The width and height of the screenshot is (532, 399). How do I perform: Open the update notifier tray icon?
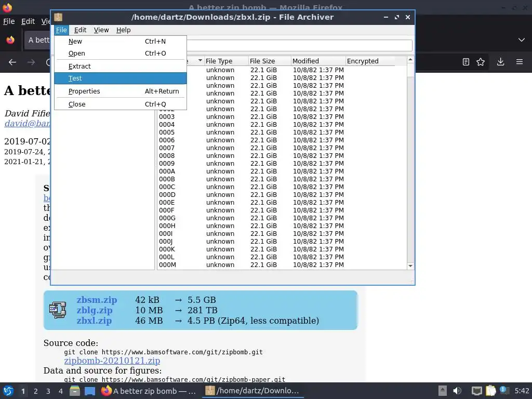click(x=504, y=390)
